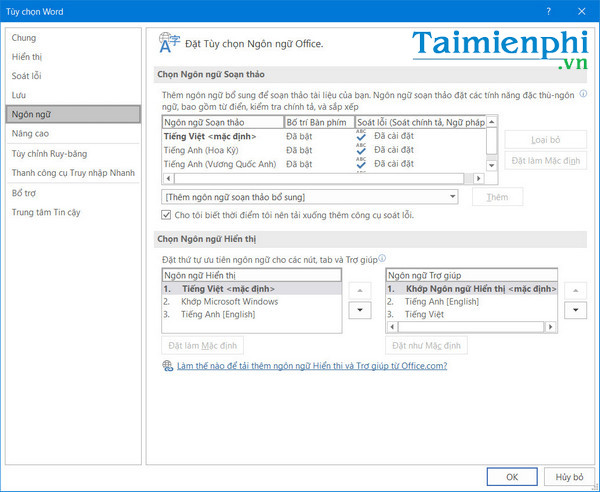The height and width of the screenshot is (492, 600).
Task: Move display language up with arrow button
Action: [360, 291]
